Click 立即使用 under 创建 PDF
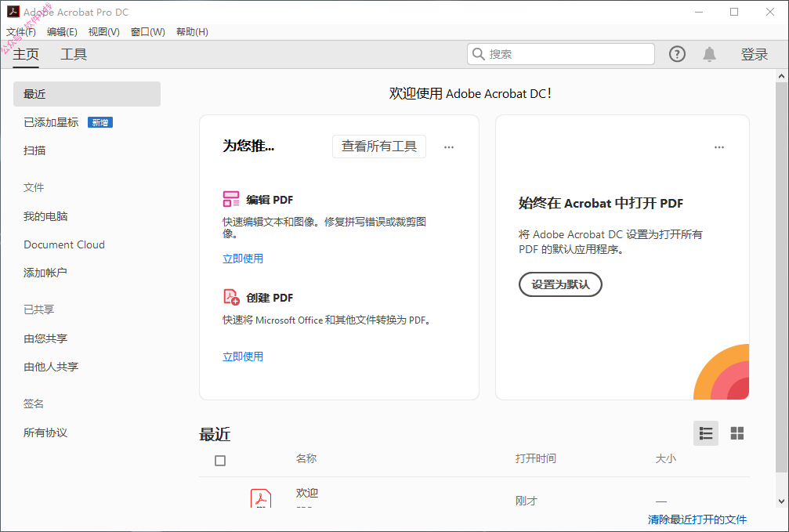This screenshot has height=532, width=789. coord(243,356)
